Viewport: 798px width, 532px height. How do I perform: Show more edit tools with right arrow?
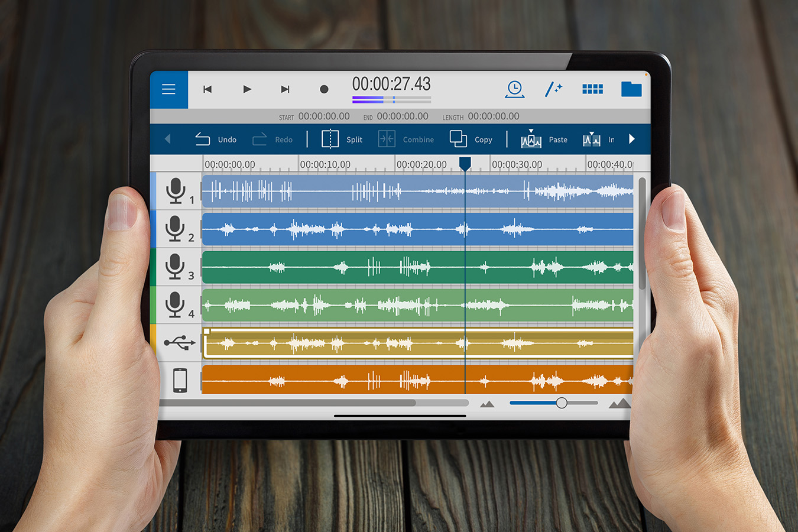(632, 140)
